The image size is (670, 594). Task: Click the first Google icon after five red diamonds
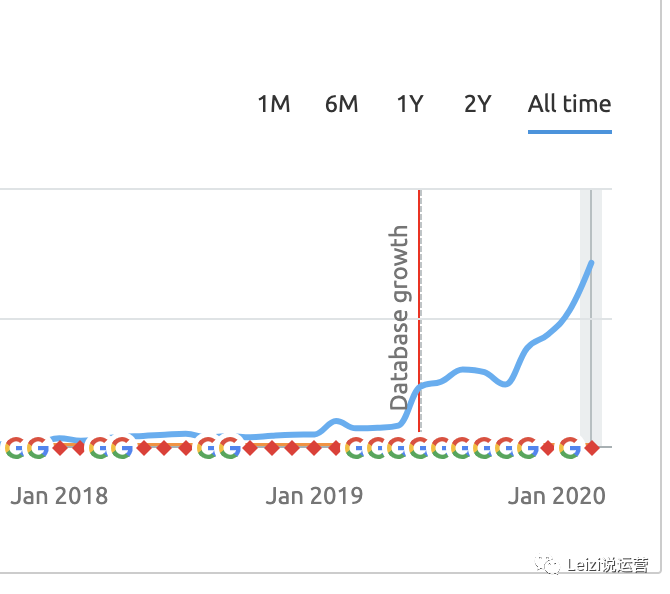(x=355, y=447)
